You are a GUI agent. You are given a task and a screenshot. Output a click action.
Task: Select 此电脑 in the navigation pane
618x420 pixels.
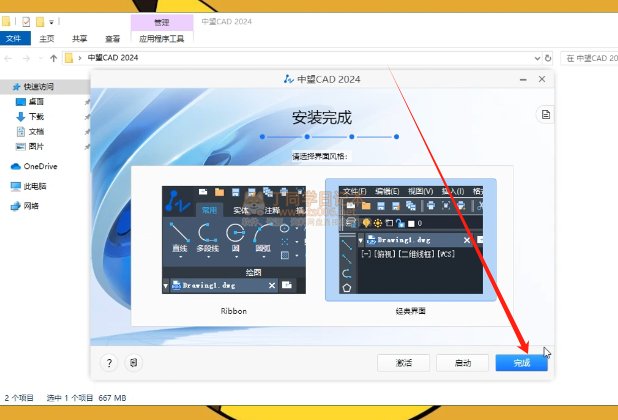click(x=35, y=186)
